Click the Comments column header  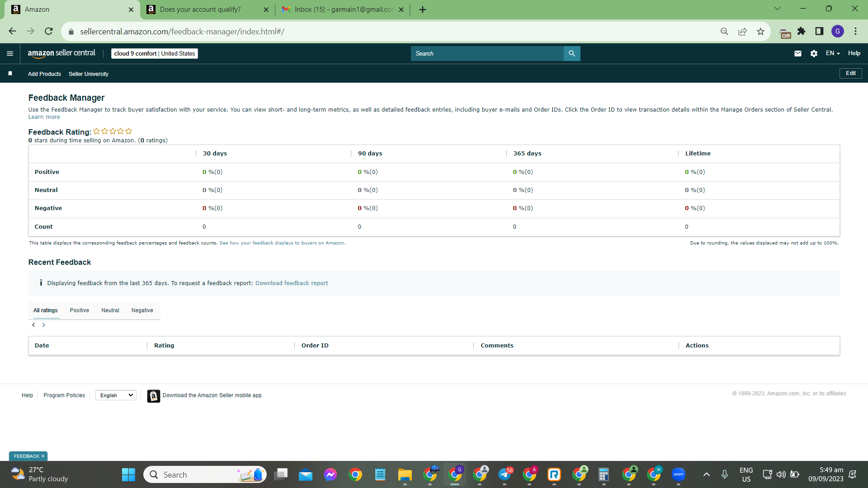point(497,346)
